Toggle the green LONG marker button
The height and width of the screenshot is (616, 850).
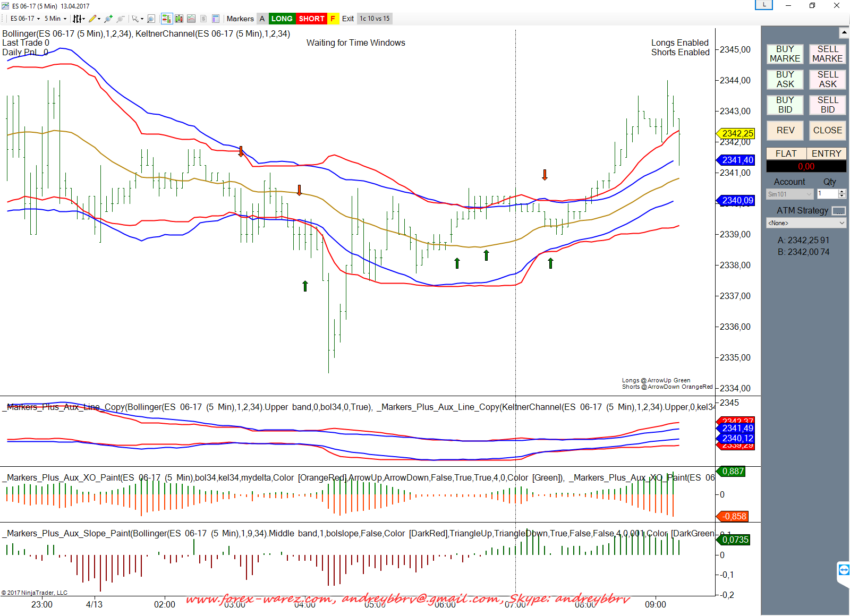[282, 19]
